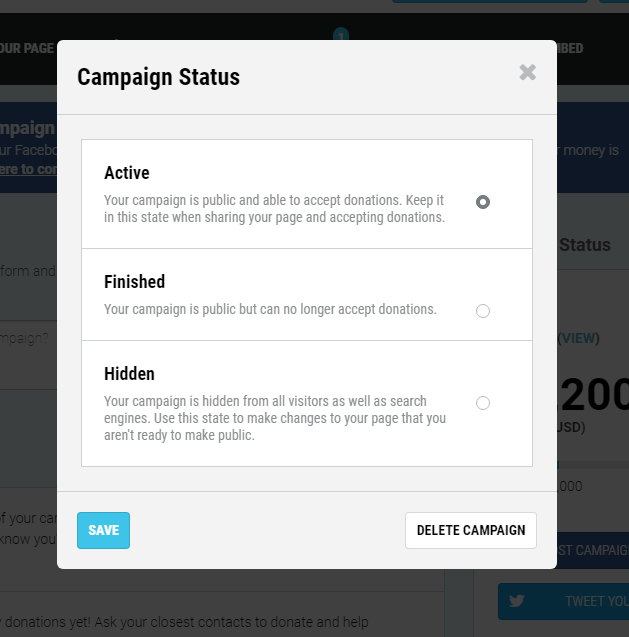
Task: Click the Twitter bird icon
Action: (x=516, y=601)
